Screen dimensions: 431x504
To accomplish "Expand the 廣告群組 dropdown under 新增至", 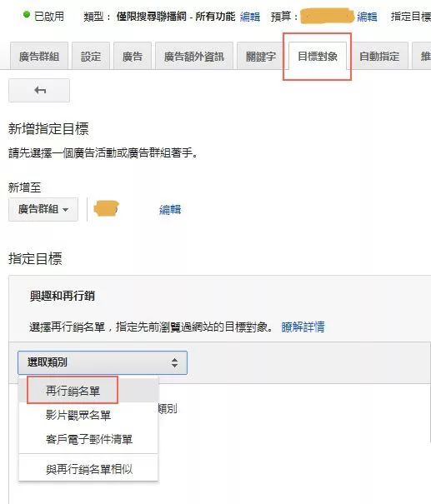I will [x=43, y=209].
